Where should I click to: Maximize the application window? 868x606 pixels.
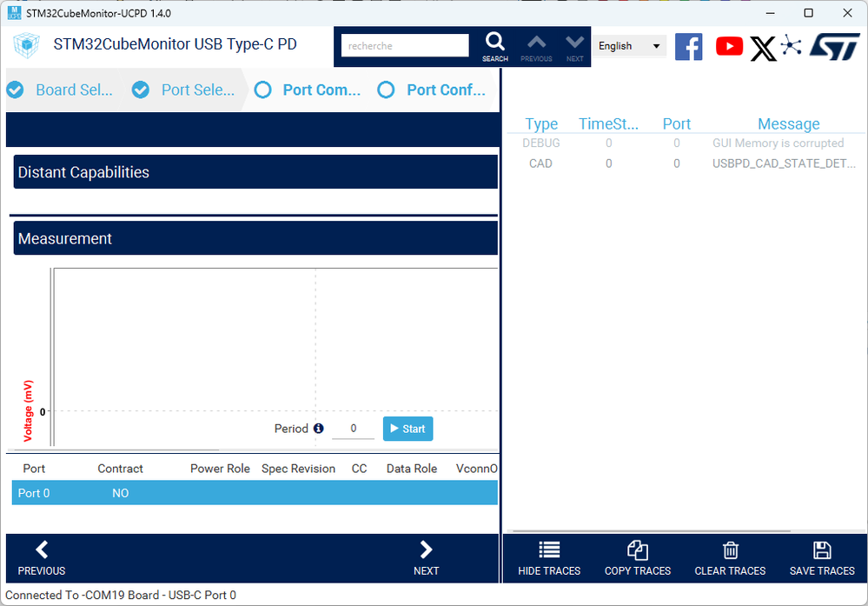[x=809, y=13]
